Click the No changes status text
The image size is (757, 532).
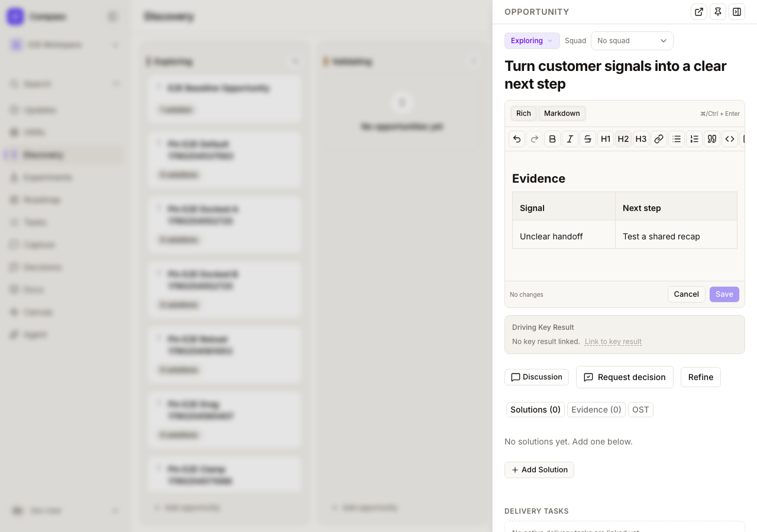tap(526, 294)
